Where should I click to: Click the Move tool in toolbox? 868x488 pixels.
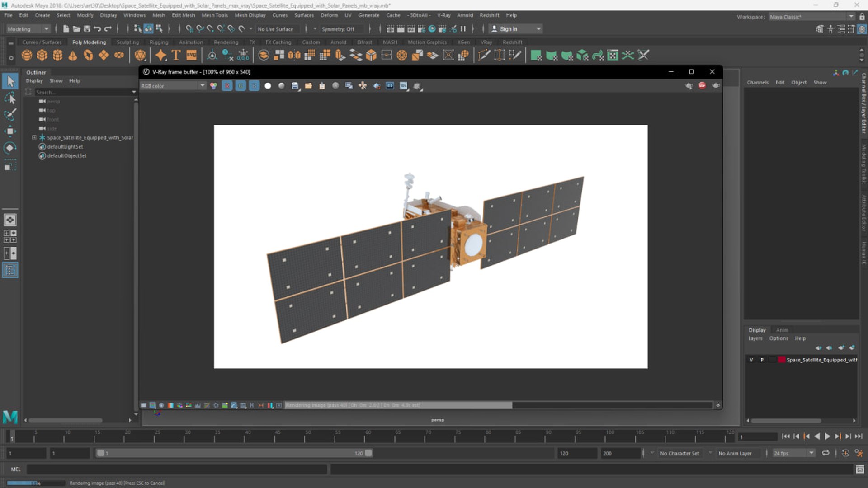pyautogui.click(x=10, y=131)
